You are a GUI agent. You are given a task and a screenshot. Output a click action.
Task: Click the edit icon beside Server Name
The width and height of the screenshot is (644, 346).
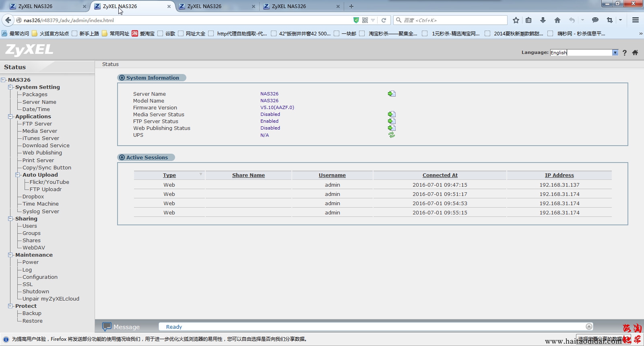(x=392, y=94)
